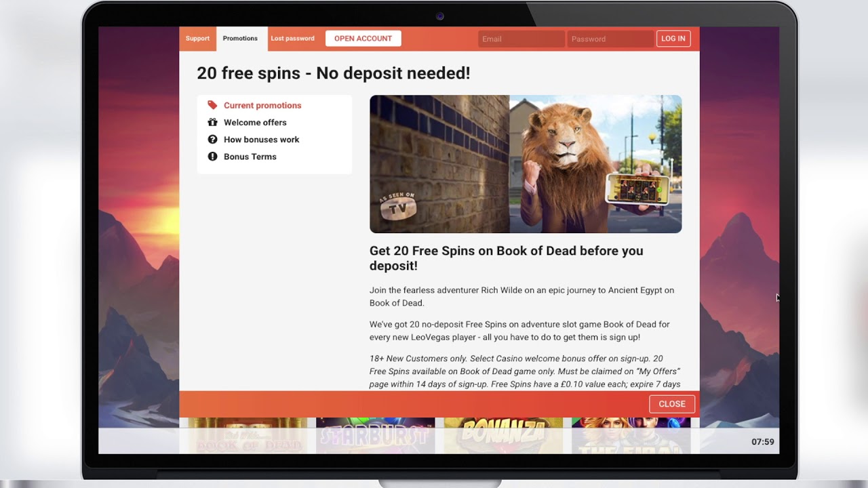Click the Starburst game thumbnail
The width and height of the screenshot is (868, 488).
pyautogui.click(x=375, y=435)
